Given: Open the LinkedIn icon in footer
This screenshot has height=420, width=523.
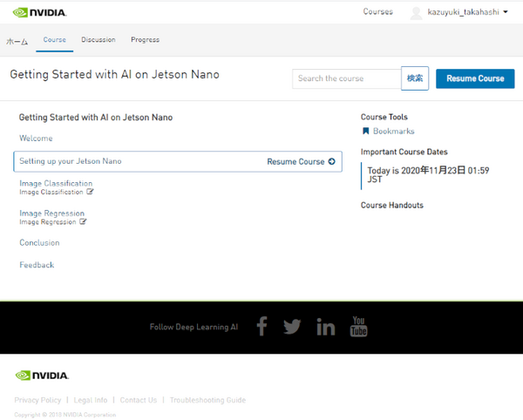Looking at the screenshot, I should click(326, 327).
